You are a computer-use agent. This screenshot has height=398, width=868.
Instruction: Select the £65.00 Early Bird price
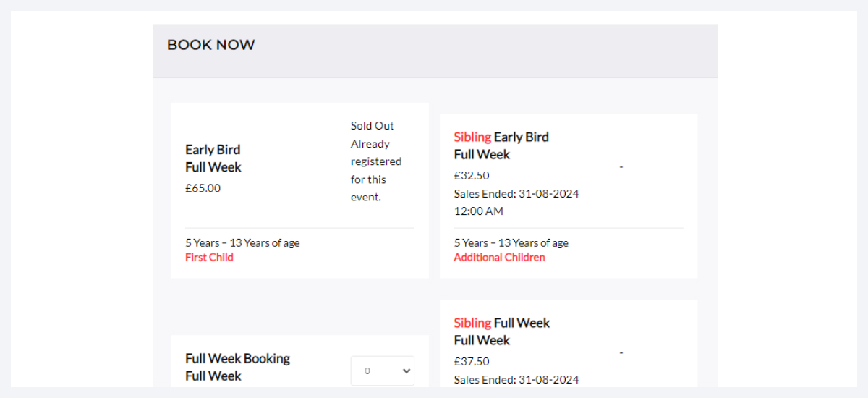[203, 188]
